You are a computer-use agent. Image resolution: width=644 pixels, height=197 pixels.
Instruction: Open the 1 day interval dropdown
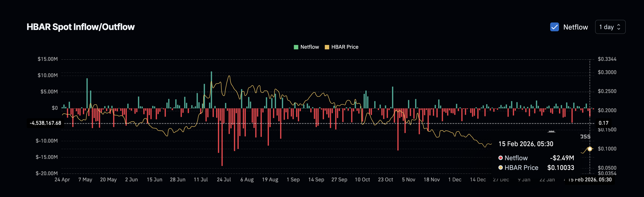point(610,27)
